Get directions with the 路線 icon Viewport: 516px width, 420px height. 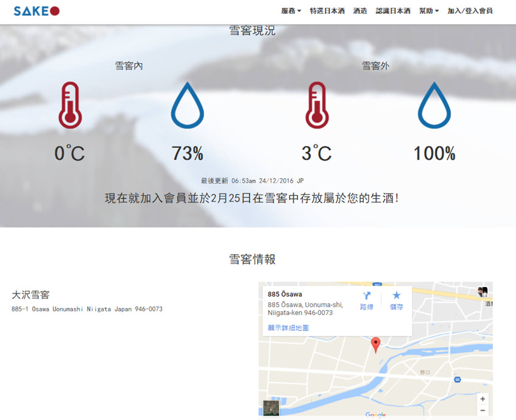(367, 300)
